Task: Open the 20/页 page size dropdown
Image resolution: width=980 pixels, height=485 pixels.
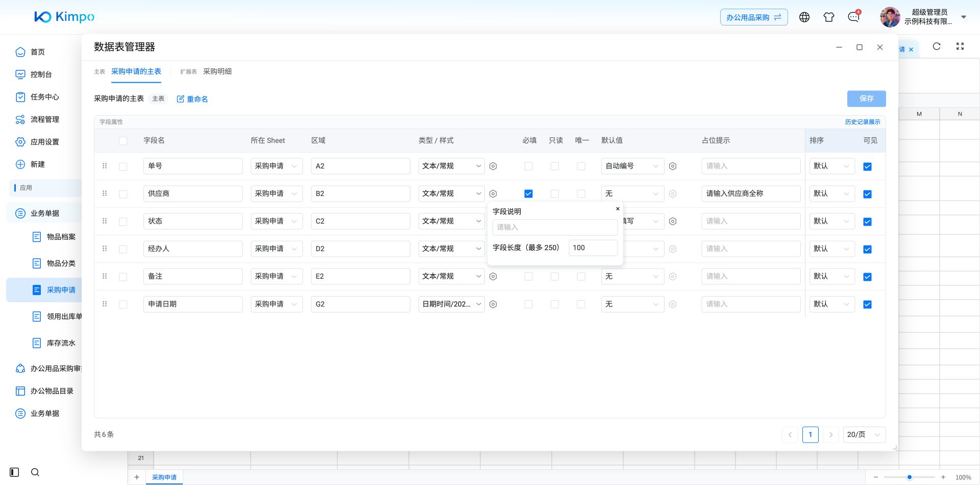Action: point(864,435)
